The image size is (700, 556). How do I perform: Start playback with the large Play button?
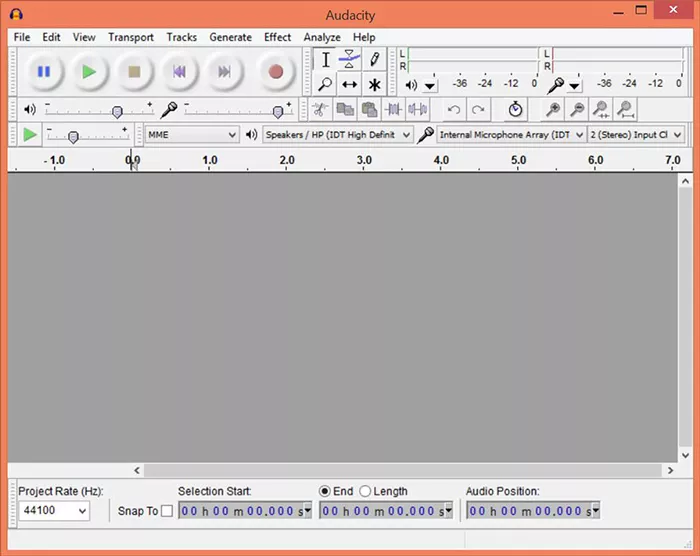click(89, 71)
